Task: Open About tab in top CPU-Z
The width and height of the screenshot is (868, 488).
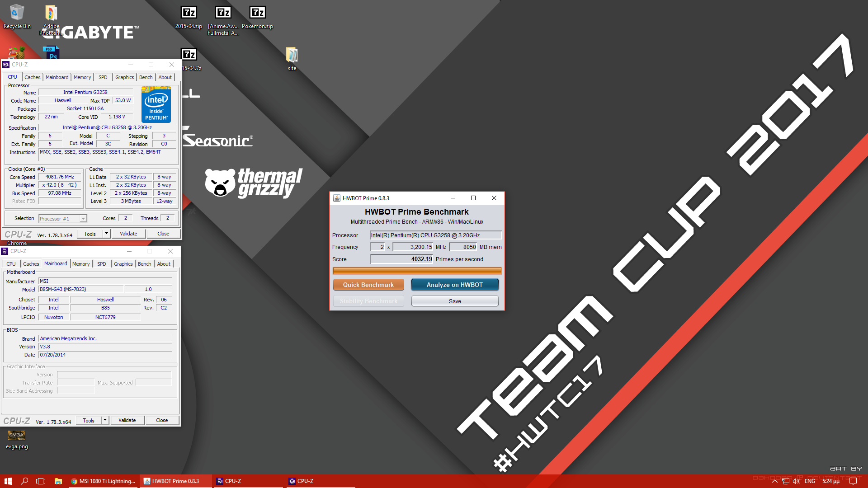Action: pos(165,77)
